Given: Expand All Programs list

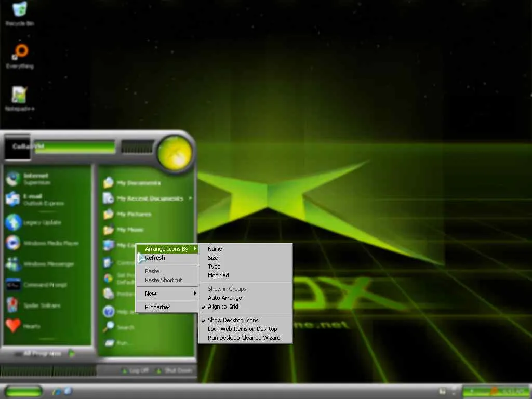Looking at the screenshot, I should point(44,353).
